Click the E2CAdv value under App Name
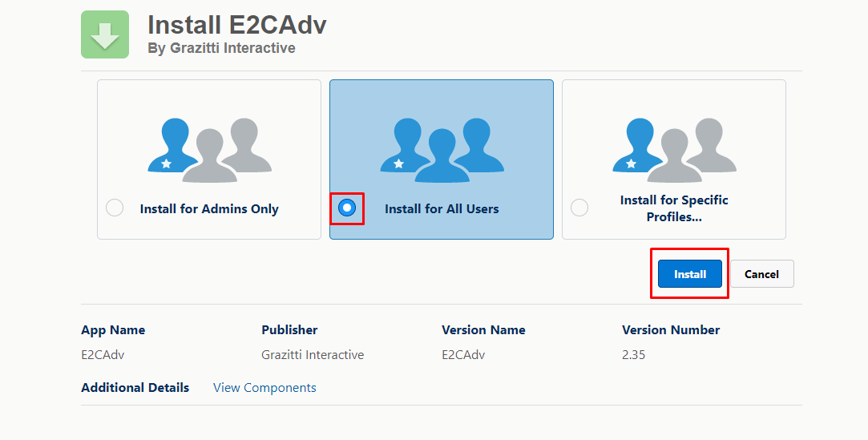This screenshot has width=868, height=440. tap(103, 355)
